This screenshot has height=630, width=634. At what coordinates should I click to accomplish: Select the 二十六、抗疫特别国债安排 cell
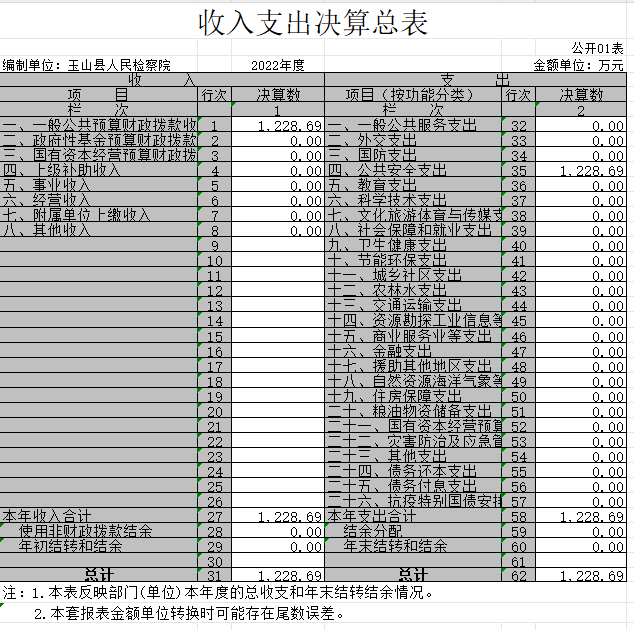coord(413,500)
